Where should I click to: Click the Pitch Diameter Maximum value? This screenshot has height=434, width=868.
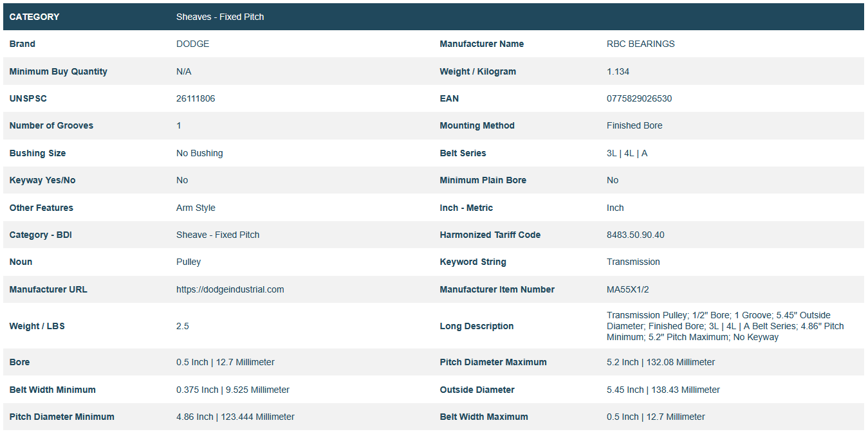tap(660, 362)
